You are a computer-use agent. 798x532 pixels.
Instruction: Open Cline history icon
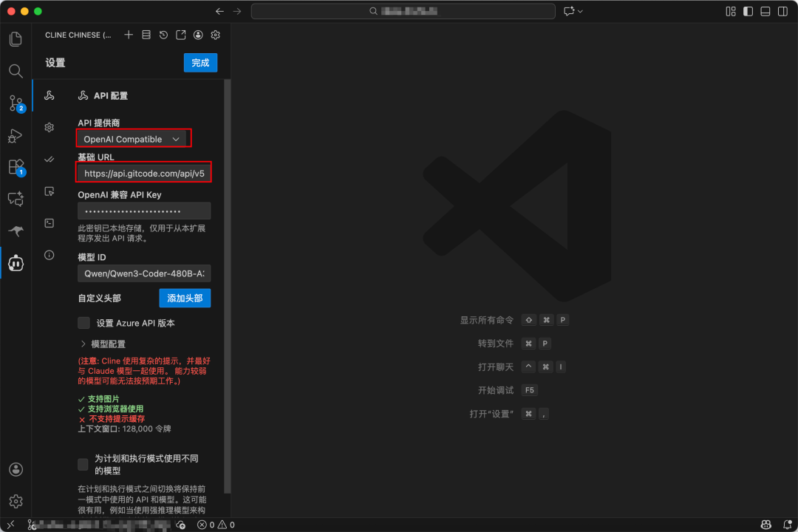click(163, 35)
